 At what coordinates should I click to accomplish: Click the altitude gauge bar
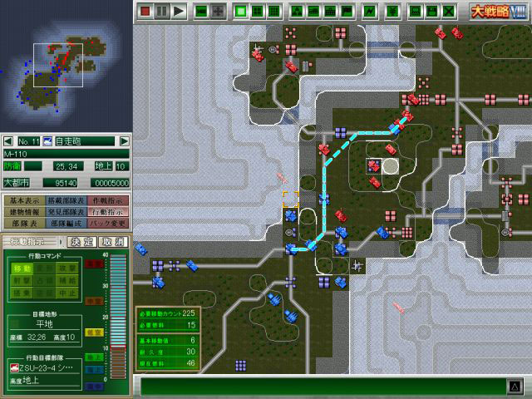pos(118,316)
